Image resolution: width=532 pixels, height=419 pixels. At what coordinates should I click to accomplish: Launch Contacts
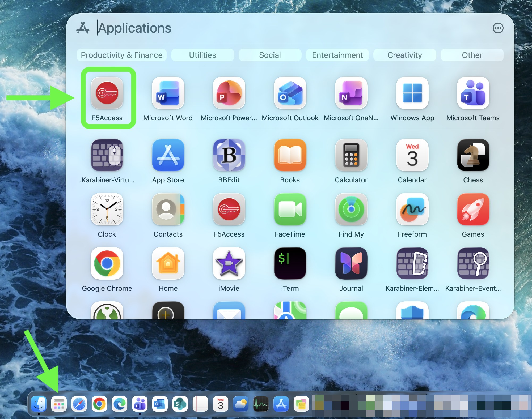(168, 209)
